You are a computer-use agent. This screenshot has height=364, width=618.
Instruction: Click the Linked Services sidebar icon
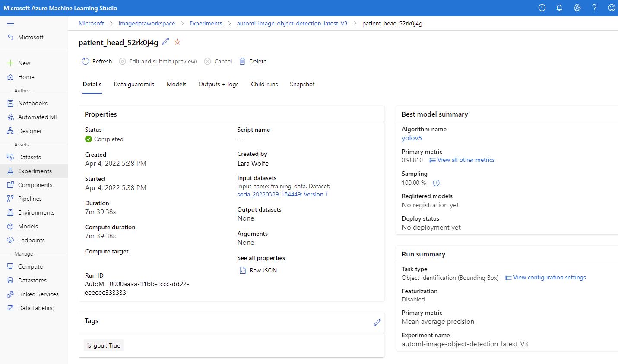pos(10,294)
